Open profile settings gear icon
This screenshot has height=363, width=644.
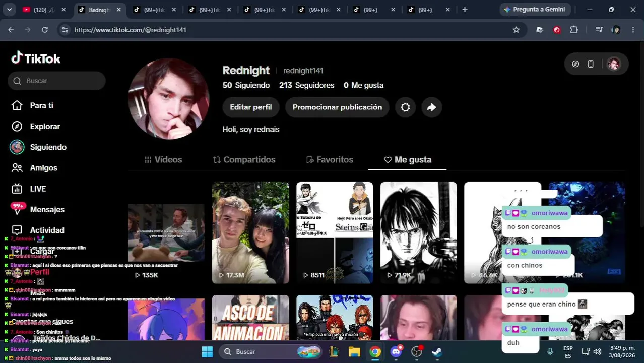tap(405, 107)
